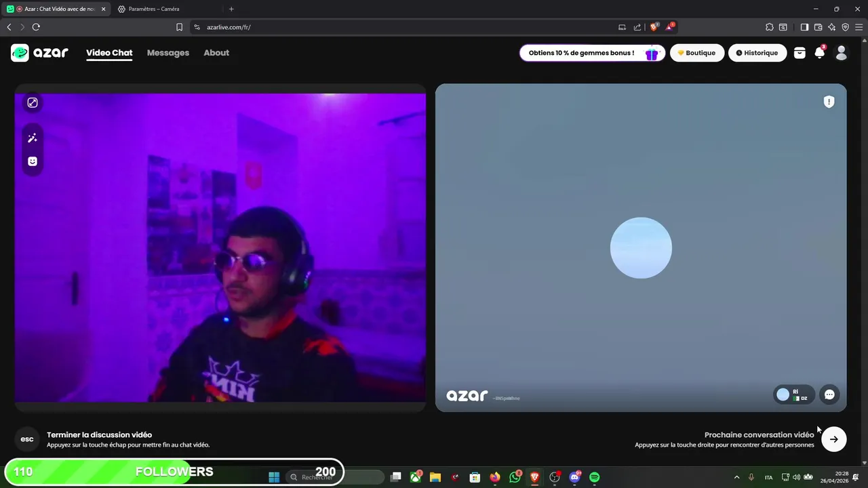
Task: Open the face filter smiley icon
Action: pyautogui.click(x=33, y=161)
